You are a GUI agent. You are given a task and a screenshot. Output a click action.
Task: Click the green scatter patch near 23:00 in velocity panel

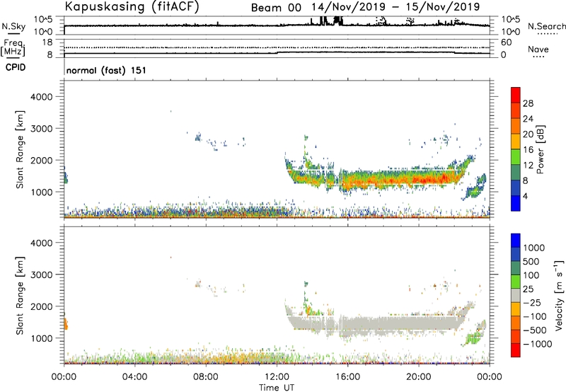(473, 338)
